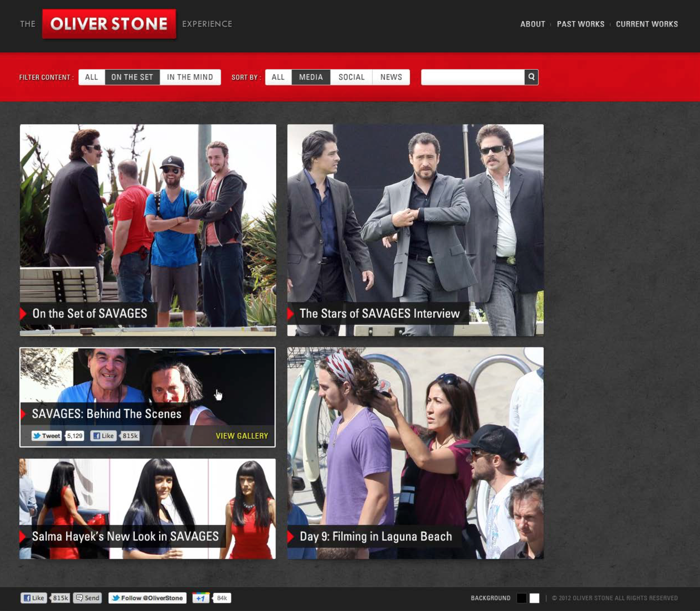Click the EXPERIENCE text beside logo
The width and height of the screenshot is (700, 611).
pyautogui.click(x=207, y=24)
